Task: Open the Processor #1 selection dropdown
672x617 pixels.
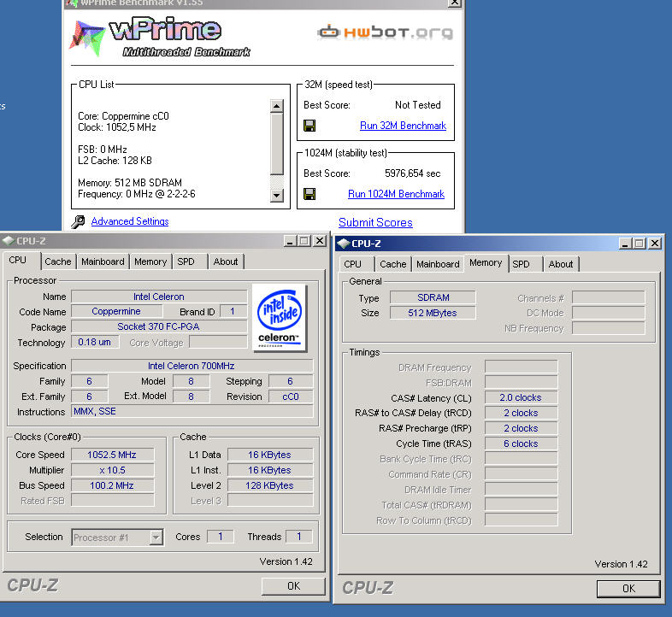Action: click(156, 538)
